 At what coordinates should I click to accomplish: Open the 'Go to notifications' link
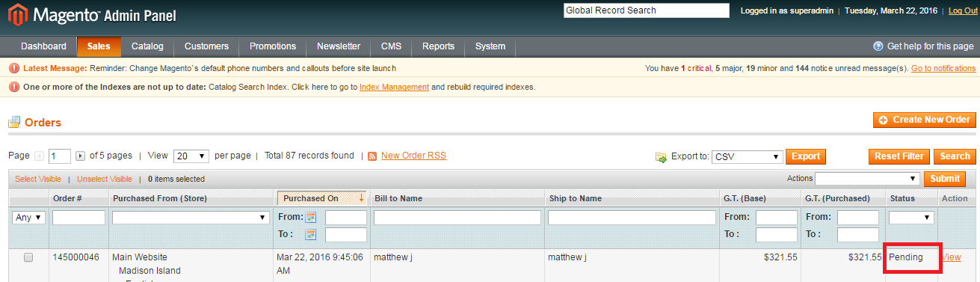point(943,68)
